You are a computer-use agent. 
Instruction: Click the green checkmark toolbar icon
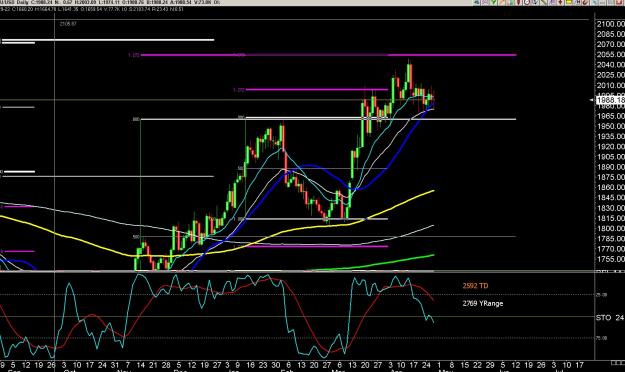494,2
